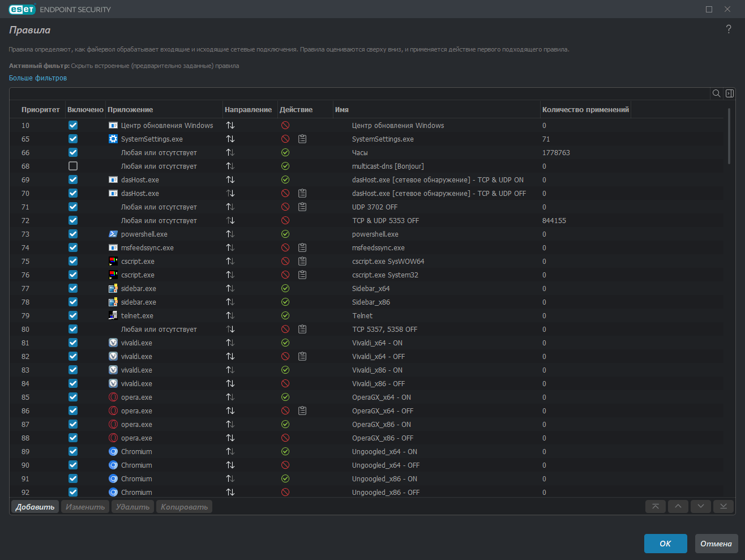The width and height of the screenshot is (745, 560).
Task: Toggle the side panel icon next to search
Action: (730, 93)
